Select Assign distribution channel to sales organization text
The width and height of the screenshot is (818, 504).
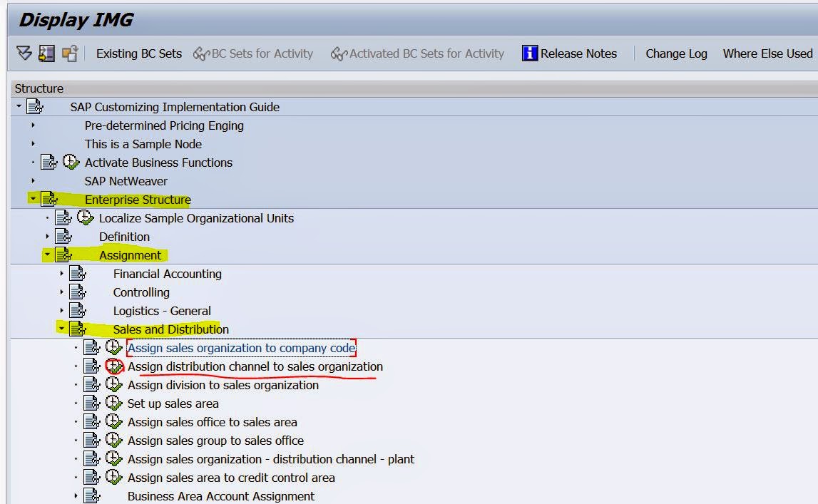tap(255, 366)
